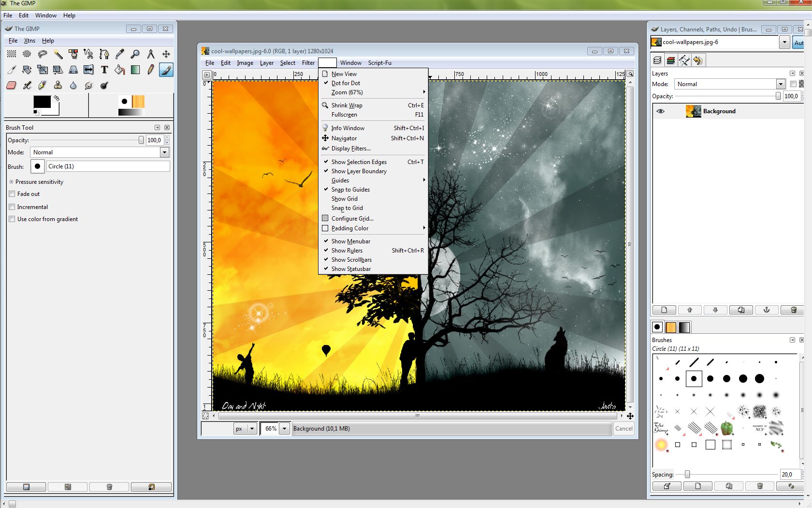Screen dimensions: 812x508
Task: Choose the Perspective tool
Action: (x=73, y=70)
